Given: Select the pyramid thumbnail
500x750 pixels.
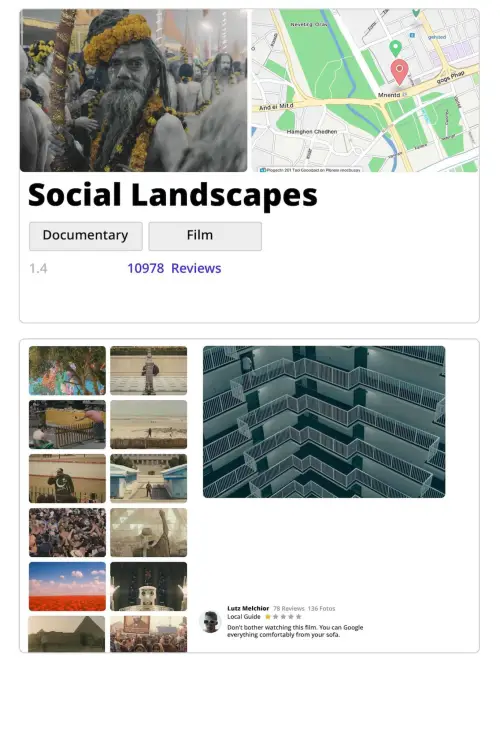Looking at the screenshot, I should [x=67, y=634].
